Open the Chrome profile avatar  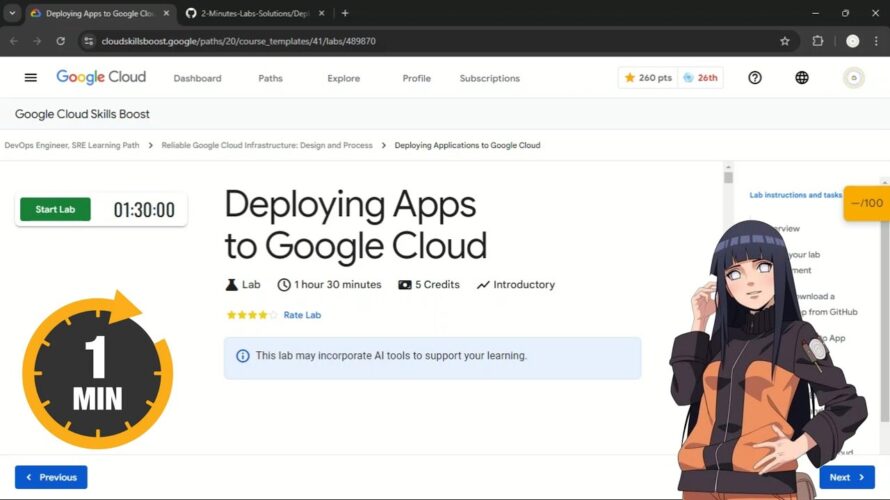[852, 41]
